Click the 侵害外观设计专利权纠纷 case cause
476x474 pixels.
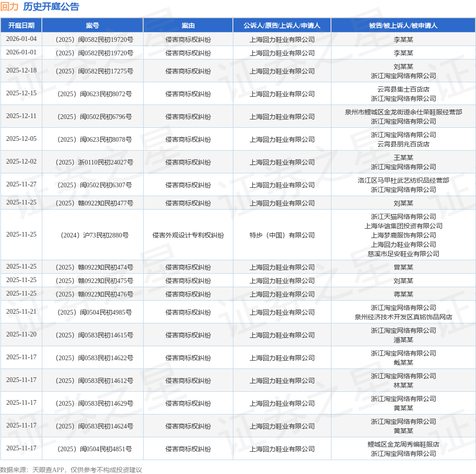tap(188, 235)
